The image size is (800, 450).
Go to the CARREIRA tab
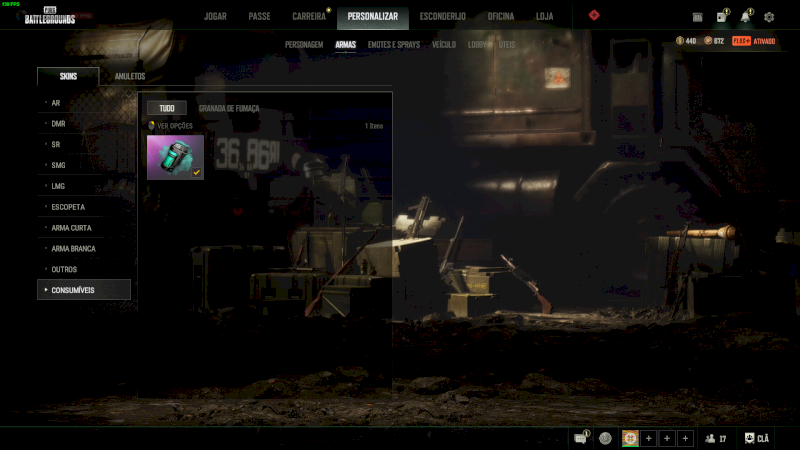tap(309, 16)
